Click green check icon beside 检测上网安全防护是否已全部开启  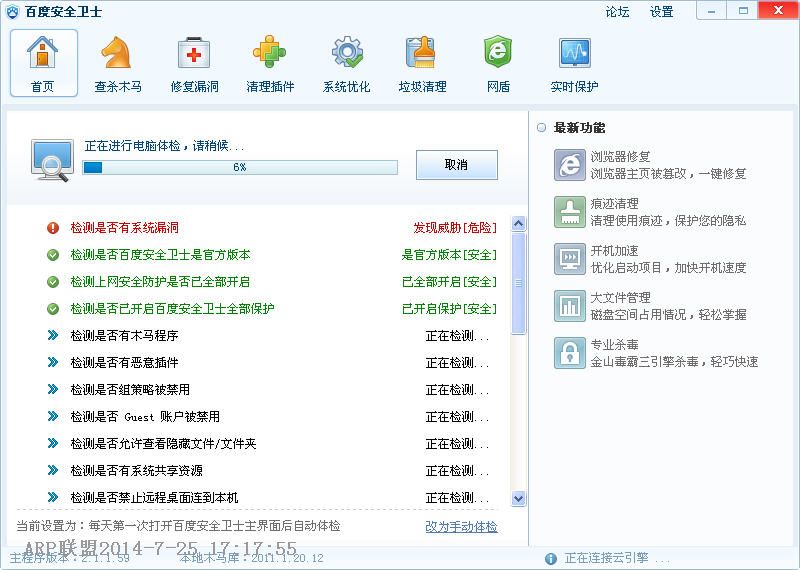53,282
